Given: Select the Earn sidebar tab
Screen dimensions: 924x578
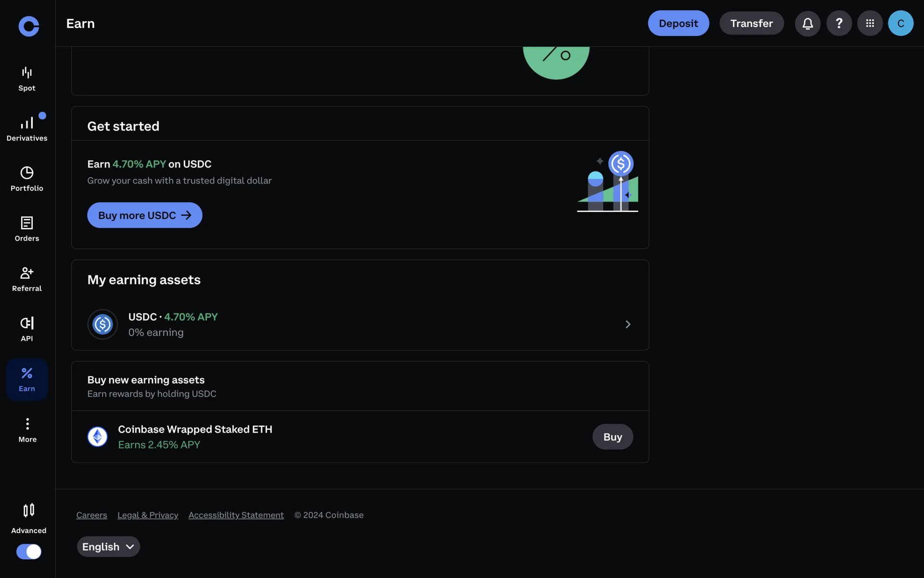Looking at the screenshot, I should click(x=27, y=379).
